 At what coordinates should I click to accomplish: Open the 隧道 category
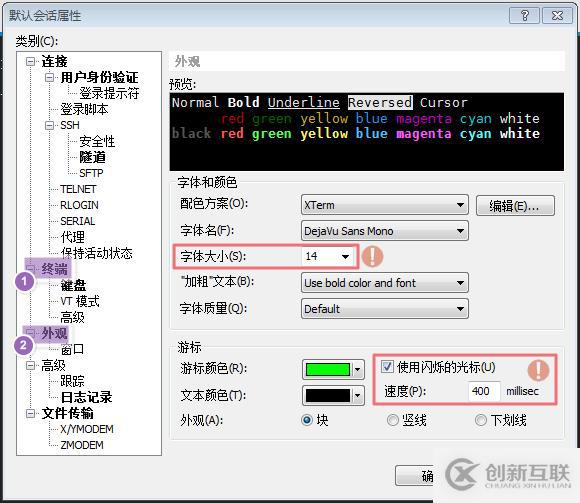pos(92,157)
